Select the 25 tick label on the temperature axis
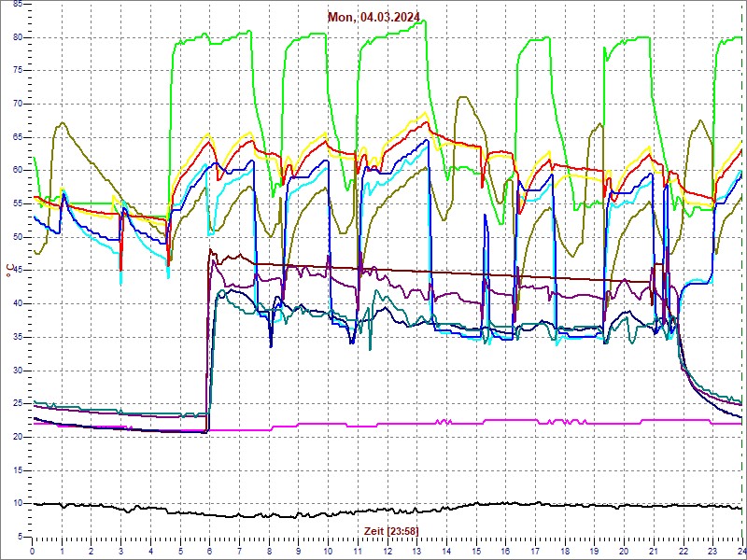This screenshot has height=560, width=747. pos(18,404)
